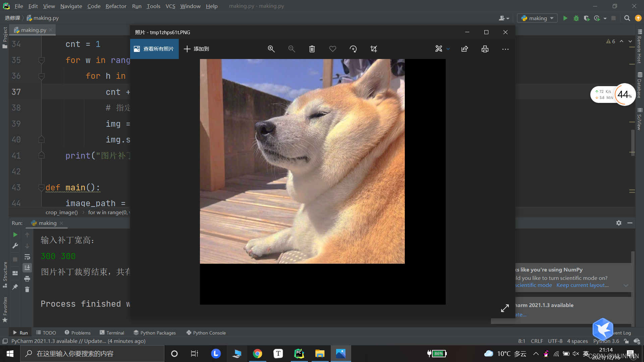
Task: Share the photo
Action: [x=465, y=49]
